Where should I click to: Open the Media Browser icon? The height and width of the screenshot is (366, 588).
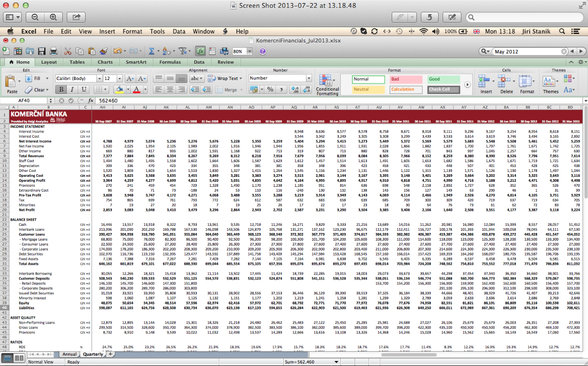click(224, 51)
